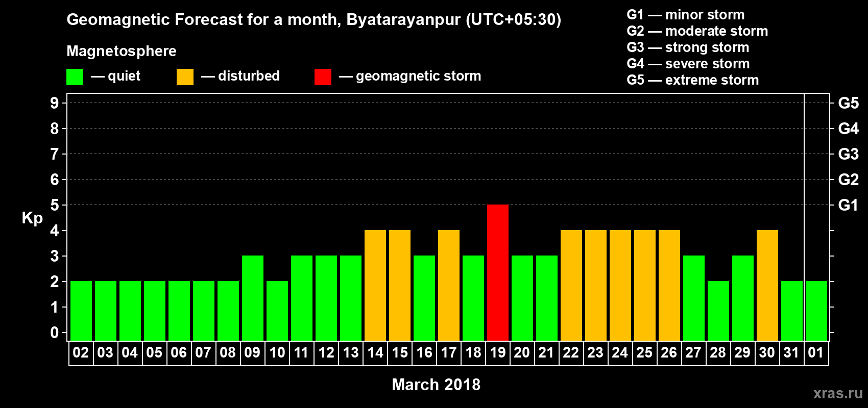
Task: Click date label 22 on the axis
Action: click(571, 353)
